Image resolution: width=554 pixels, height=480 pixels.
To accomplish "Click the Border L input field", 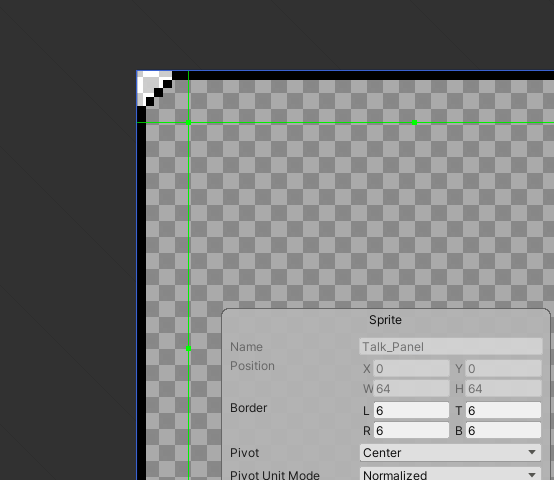I will [x=411, y=410].
